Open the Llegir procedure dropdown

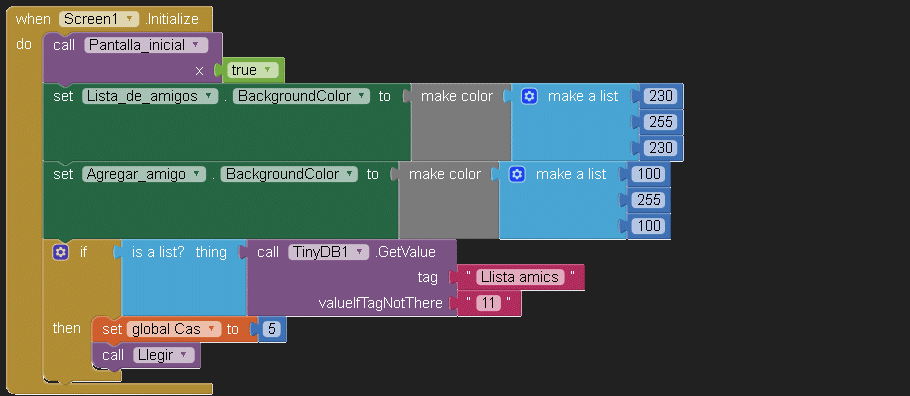point(163,355)
